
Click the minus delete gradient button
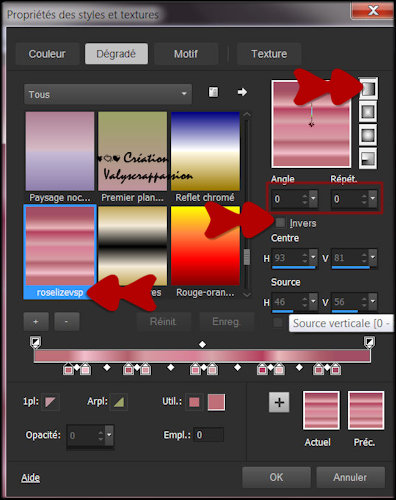coord(67,322)
